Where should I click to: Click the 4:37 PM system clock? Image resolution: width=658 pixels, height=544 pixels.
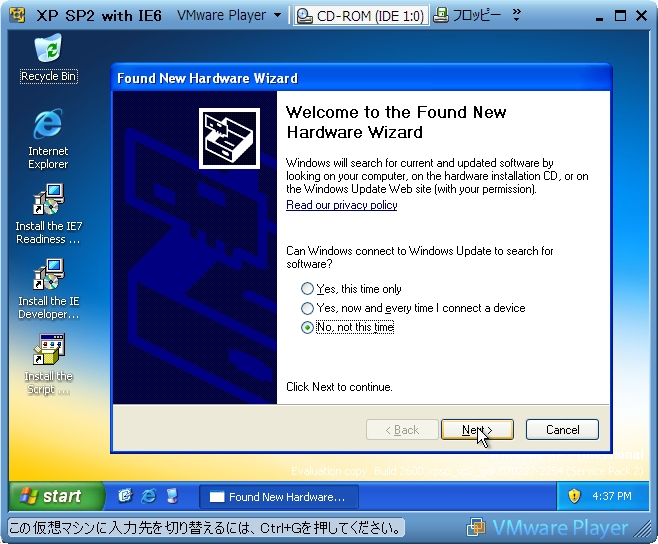(611, 496)
